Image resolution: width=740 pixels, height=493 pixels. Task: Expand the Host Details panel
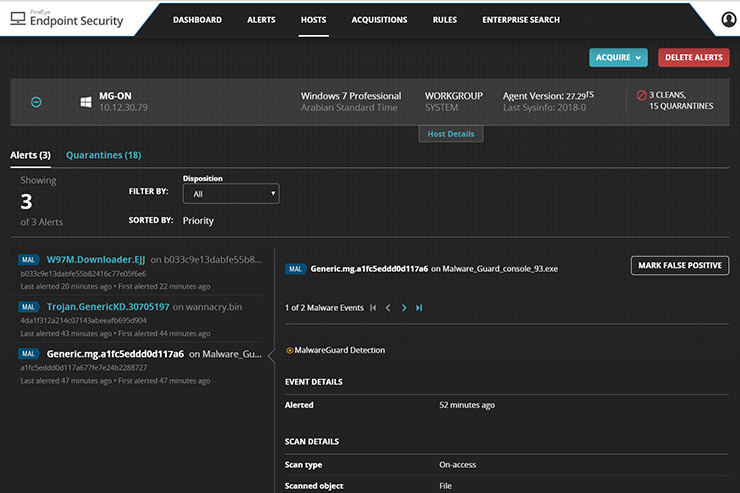pos(450,134)
